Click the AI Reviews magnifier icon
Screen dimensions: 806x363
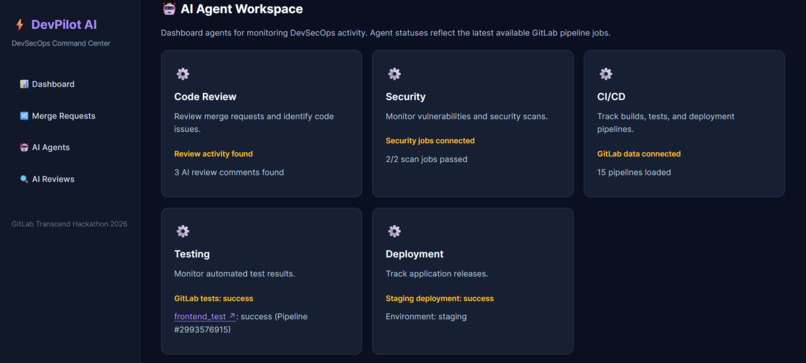[24, 179]
